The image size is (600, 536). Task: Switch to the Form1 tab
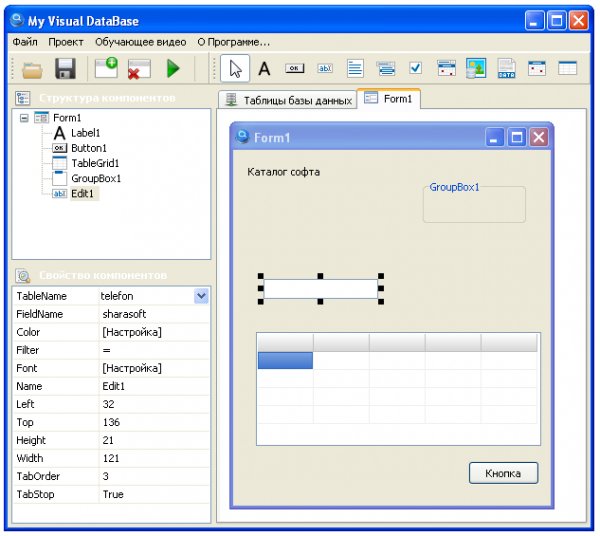point(388,99)
